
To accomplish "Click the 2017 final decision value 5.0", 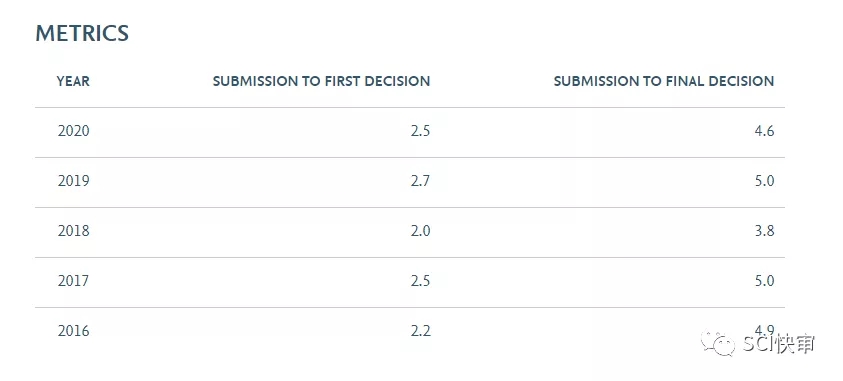I will 764,281.
